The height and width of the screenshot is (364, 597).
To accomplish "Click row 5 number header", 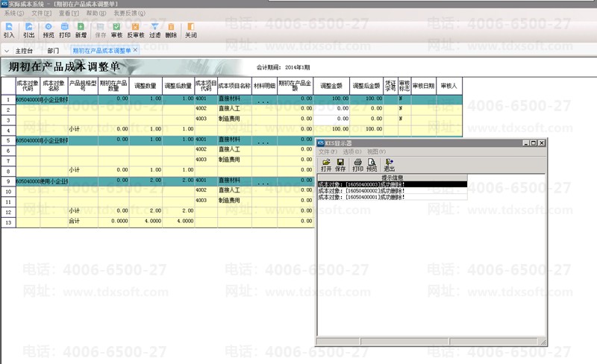I will (x=8, y=140).
